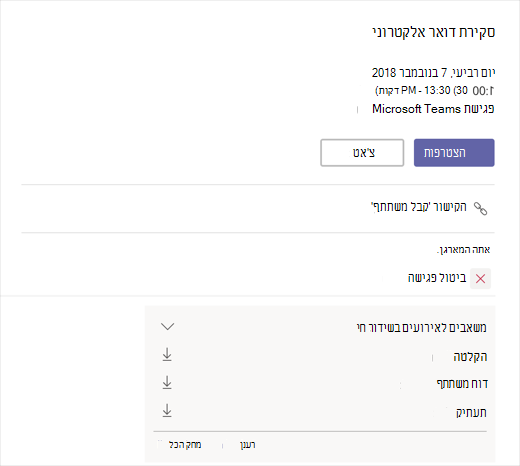Click the purple הצטרפות (Join) button
This screenshot has width=520, height=466.
pos(454,153)
